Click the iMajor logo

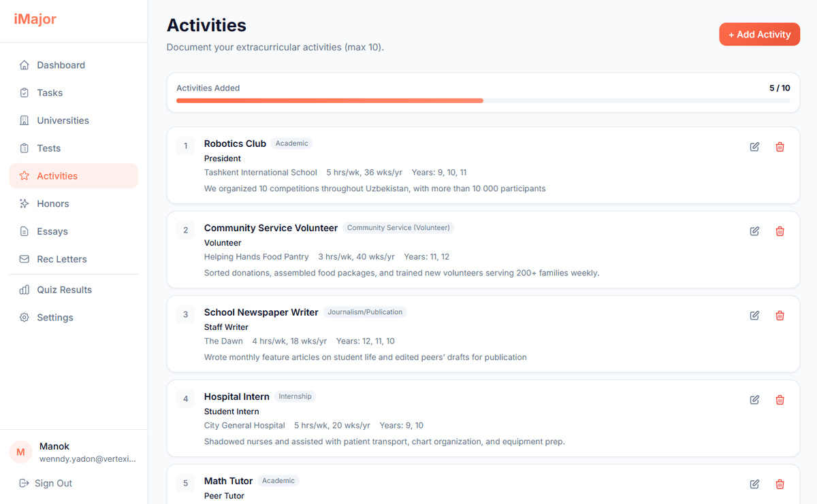(34, 19)
